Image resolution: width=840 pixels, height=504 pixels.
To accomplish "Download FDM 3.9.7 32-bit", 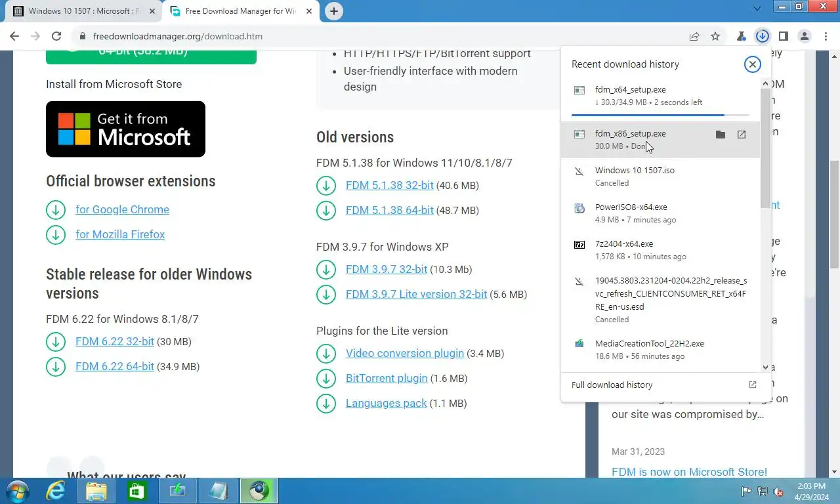I will tap(387, 269).
